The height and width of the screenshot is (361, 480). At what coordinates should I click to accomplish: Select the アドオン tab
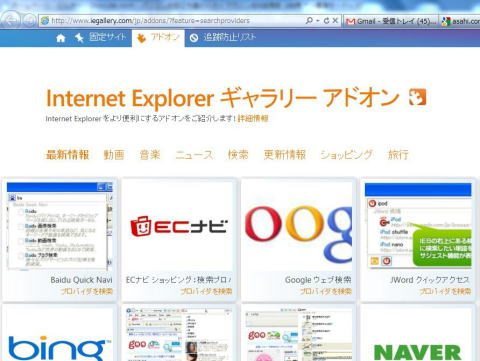click(x=158, y=38)
